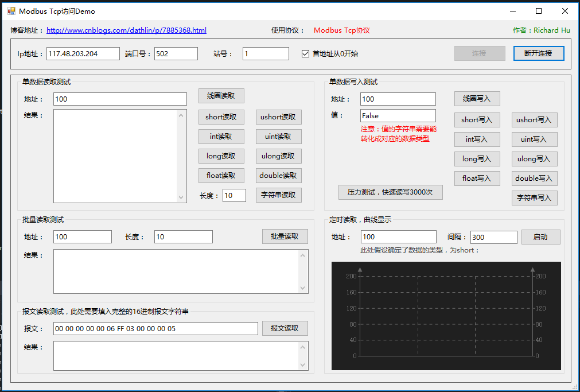The image size is (580, 392).
Task: Click the long读取 button
Action: [x=221, y=156]
